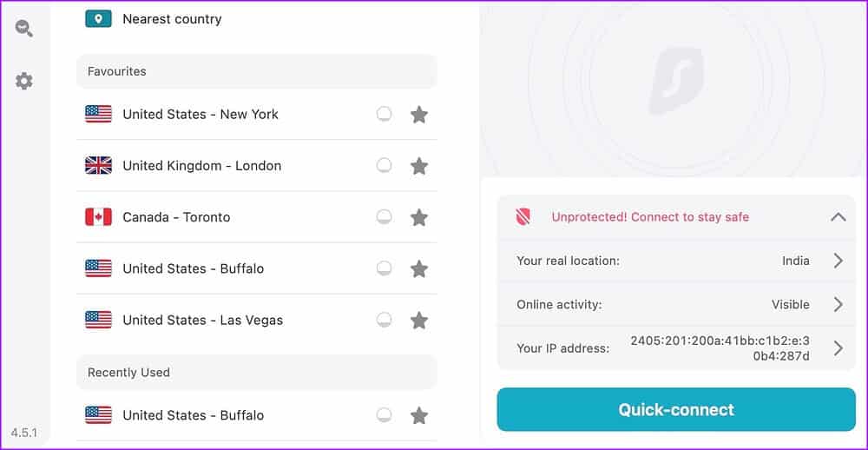Expand Online activity details chevron
Screen dimensions: 868x450
838,304
